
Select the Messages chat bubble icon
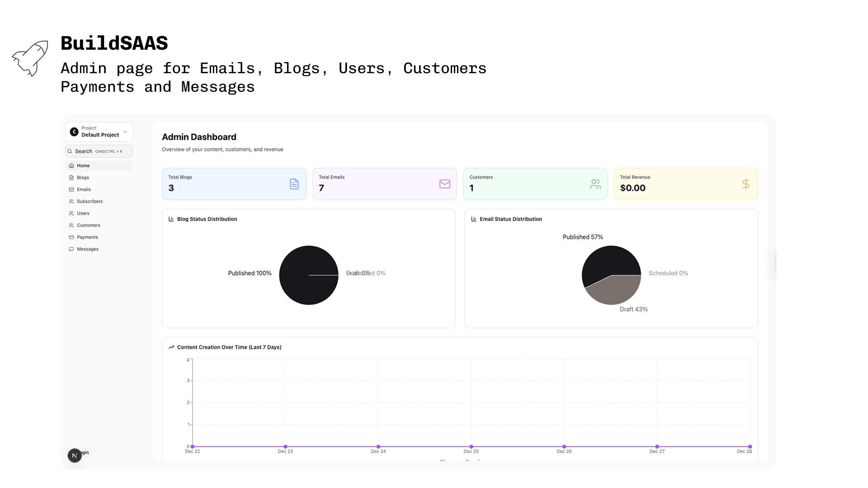[71, 249]
